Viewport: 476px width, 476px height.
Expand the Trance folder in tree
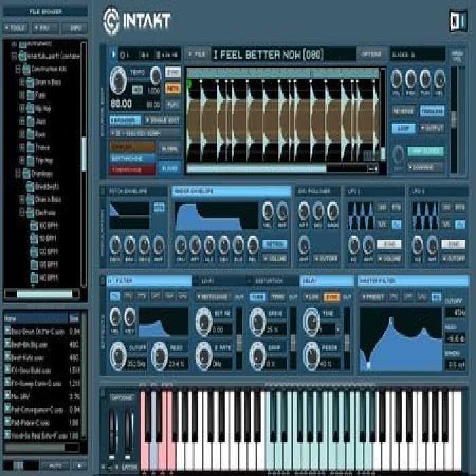pyautogui.click(x=22, y=148)
